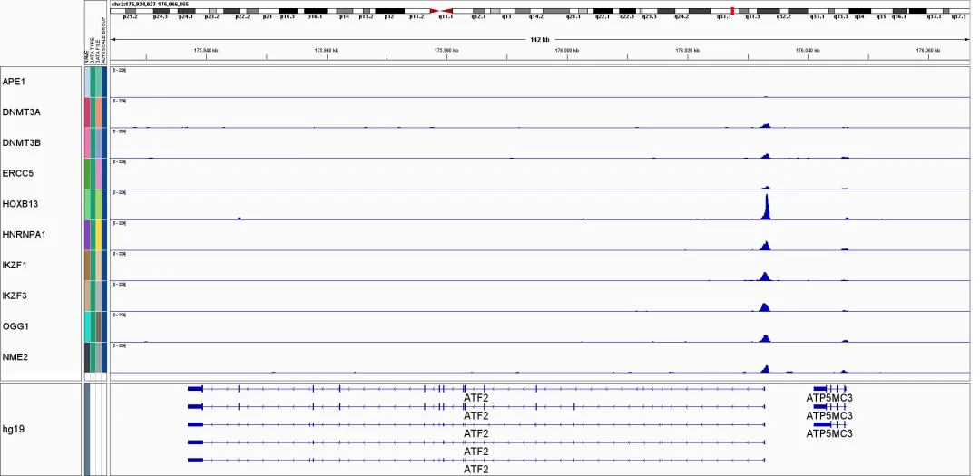
Task: Select the HOXB13 track name
Action: (x=20, y=204)
